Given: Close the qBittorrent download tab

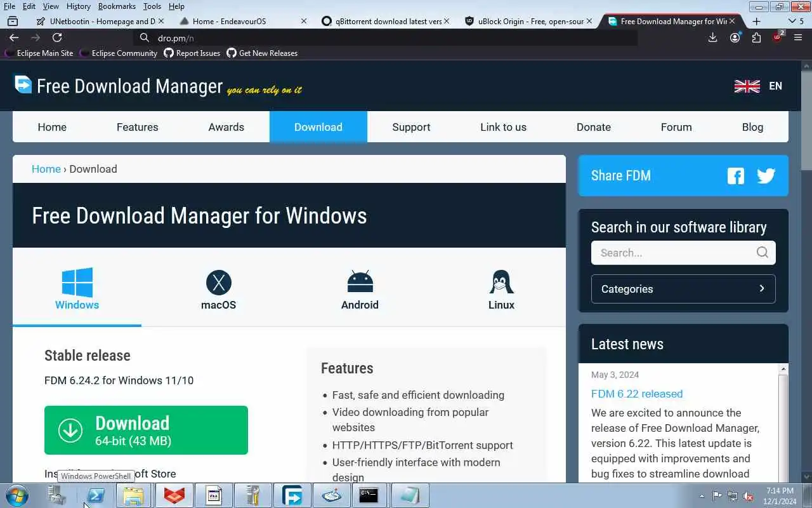Looking at the screenshot, I should 447,21.
